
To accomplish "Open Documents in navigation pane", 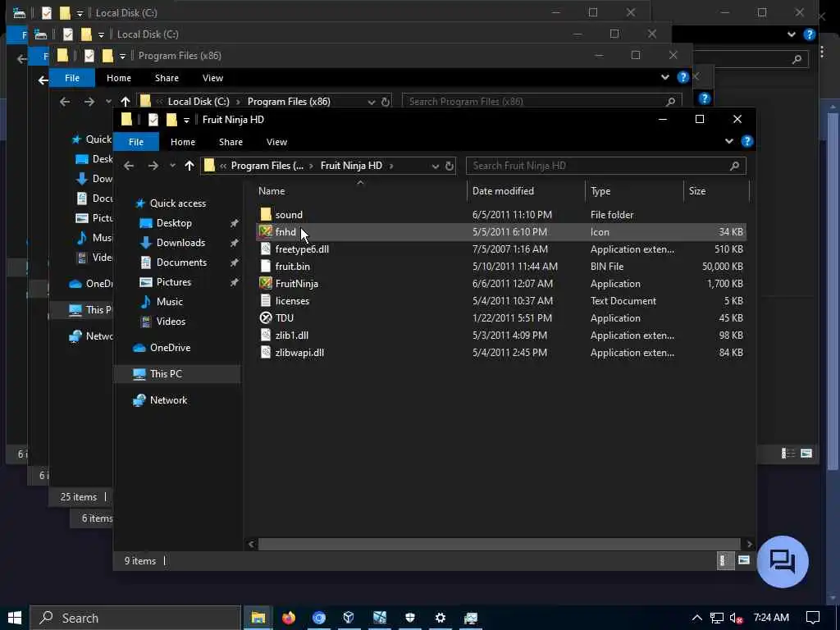I will [181, 262].
